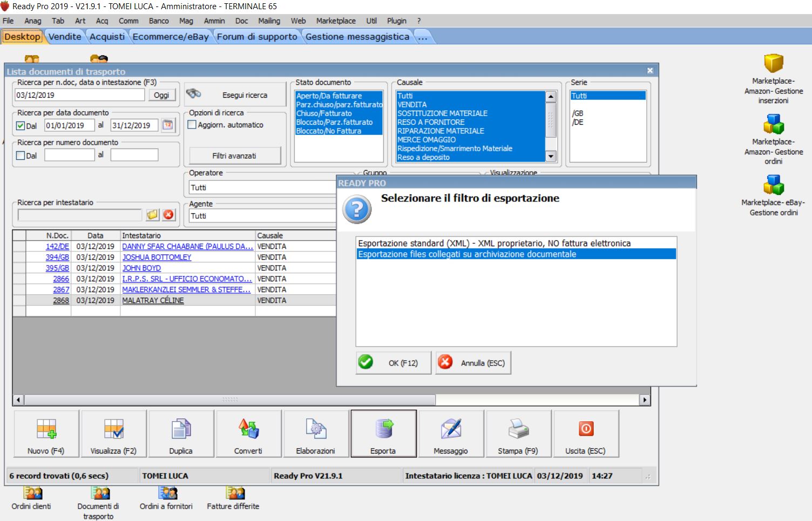812x521 pixels.
Task: Open document link 142/DE
Action: point(57,246)
